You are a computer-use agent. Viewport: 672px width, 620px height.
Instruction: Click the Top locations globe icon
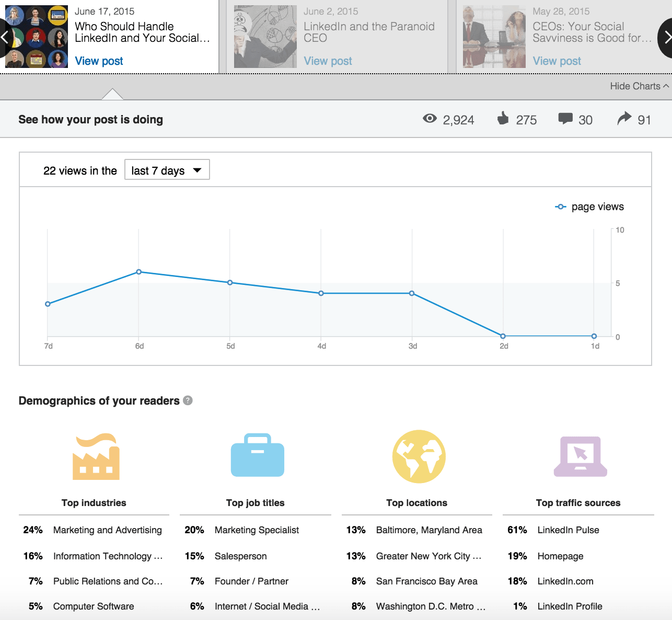(419, 456)
